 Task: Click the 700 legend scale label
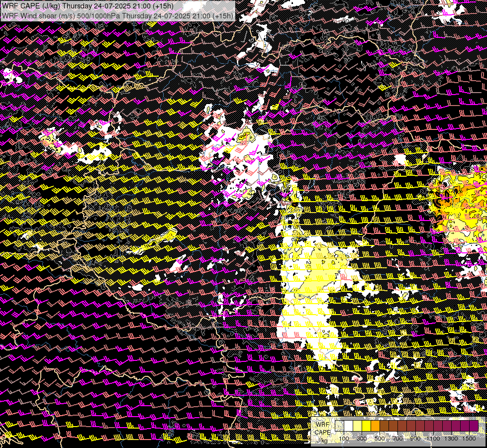[397, 439]
